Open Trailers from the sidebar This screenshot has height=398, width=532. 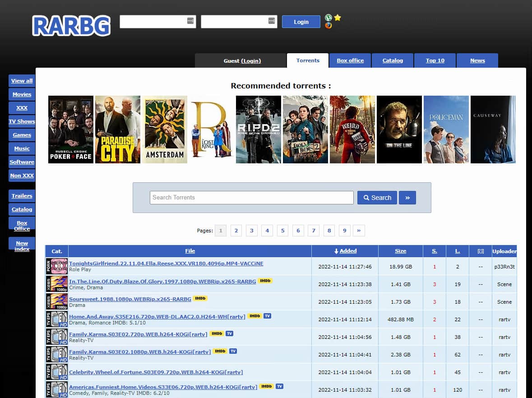[22, 196]
